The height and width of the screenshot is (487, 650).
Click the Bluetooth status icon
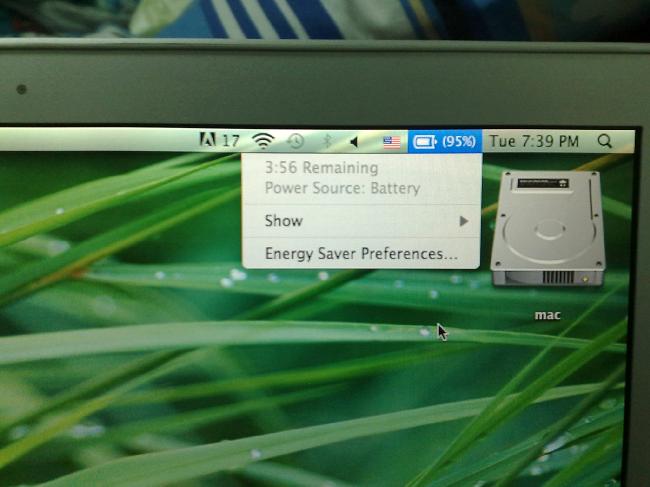tap(326, 141)
